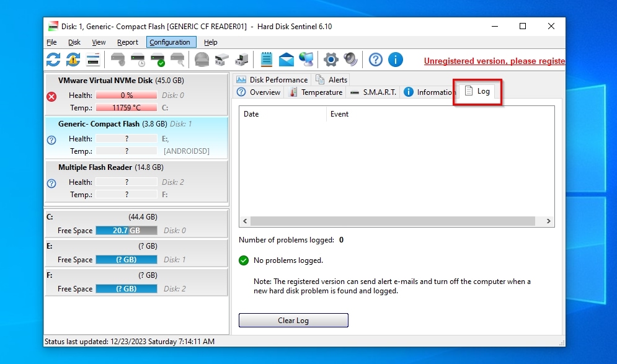Image resolution: width=617 pixels, height=364 pixels.
Task: Click the computer tower with boxes icon
Action: tap(242, 60)
